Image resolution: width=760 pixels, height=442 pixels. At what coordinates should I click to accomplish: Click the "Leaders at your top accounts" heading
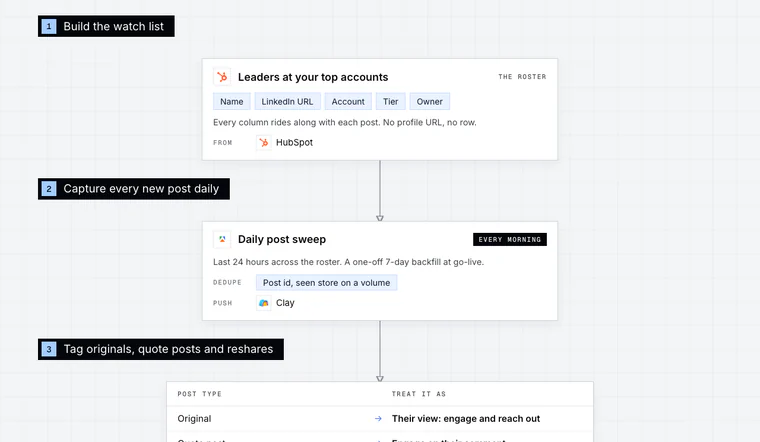[313, 77]
